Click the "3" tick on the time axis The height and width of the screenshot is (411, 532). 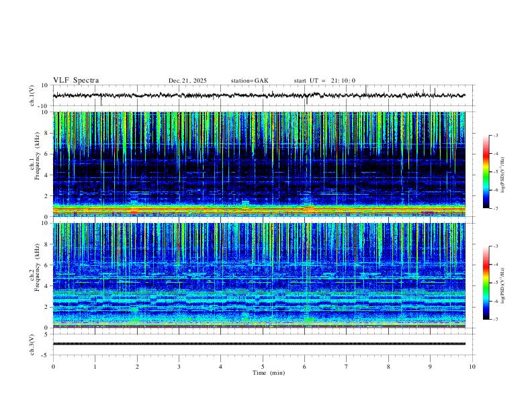179,367
